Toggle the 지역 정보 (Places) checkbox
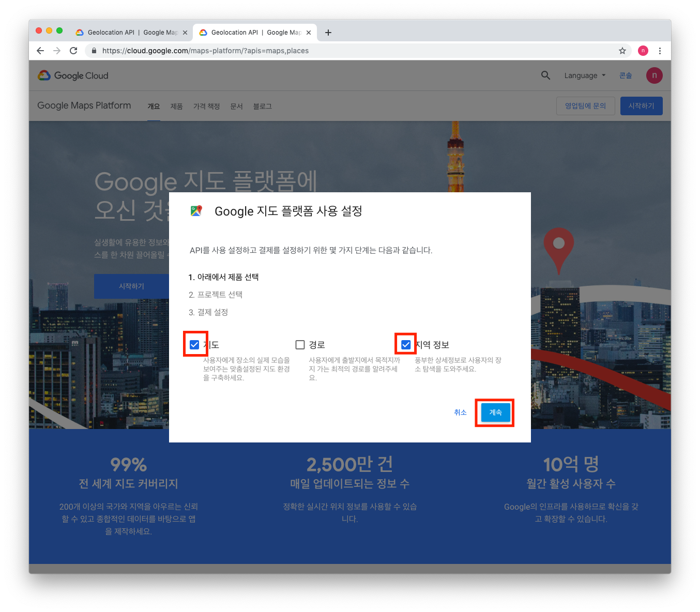The image size is (700, 612). [406, 345]
